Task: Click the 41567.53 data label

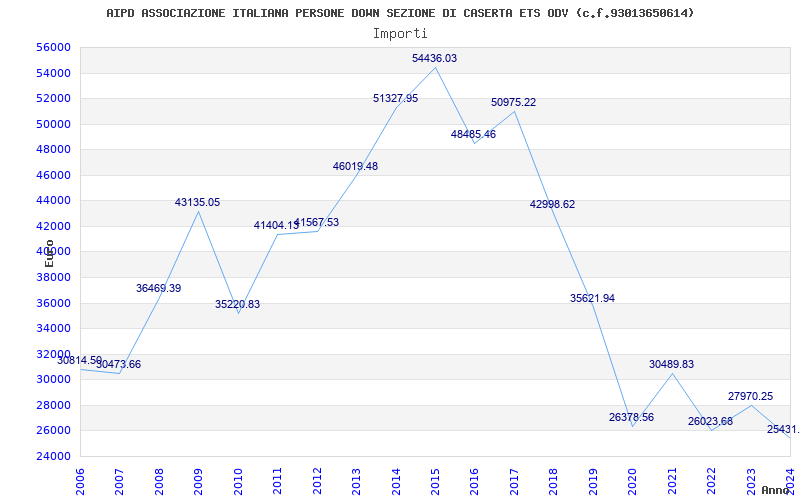Action: (x=316, y=222)
